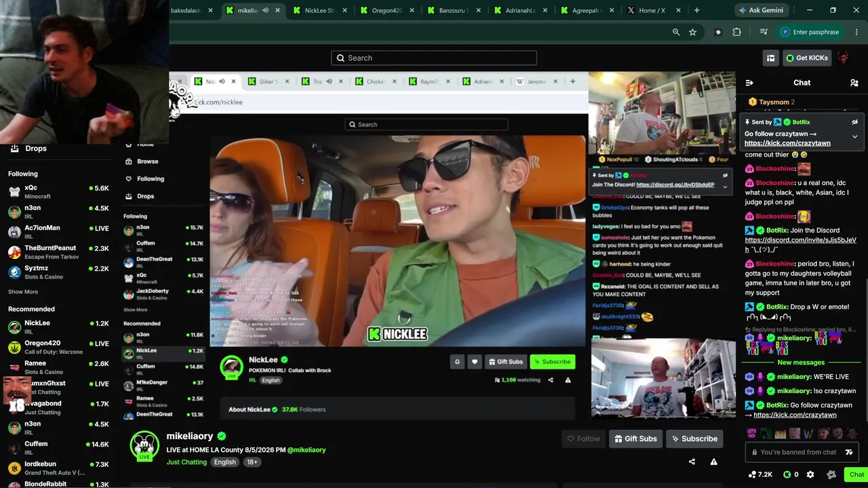Bookmark this page with the star icon

click(x=692, y=32)
